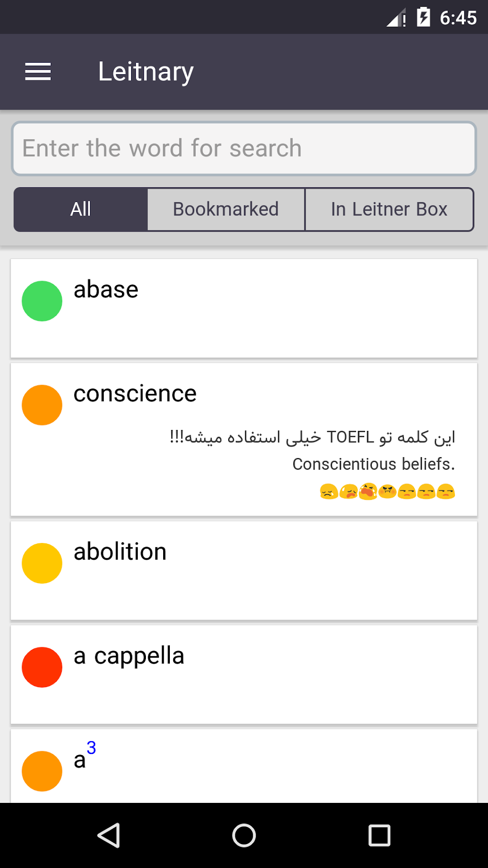Tap the orange circle beside conscience
This screenshot has width=488, height=868.
click(x=42, y=405)
